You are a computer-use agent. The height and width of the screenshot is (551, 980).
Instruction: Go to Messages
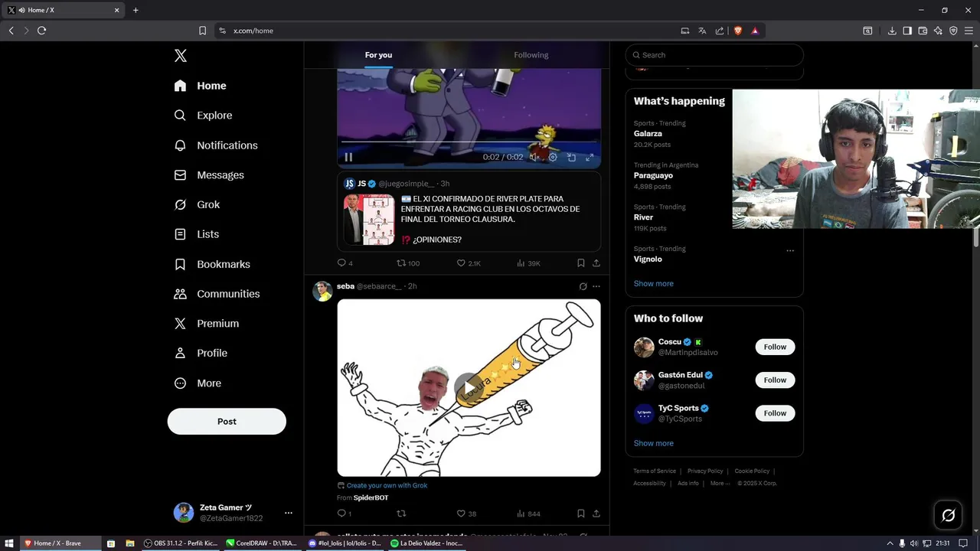coord(209,175)
